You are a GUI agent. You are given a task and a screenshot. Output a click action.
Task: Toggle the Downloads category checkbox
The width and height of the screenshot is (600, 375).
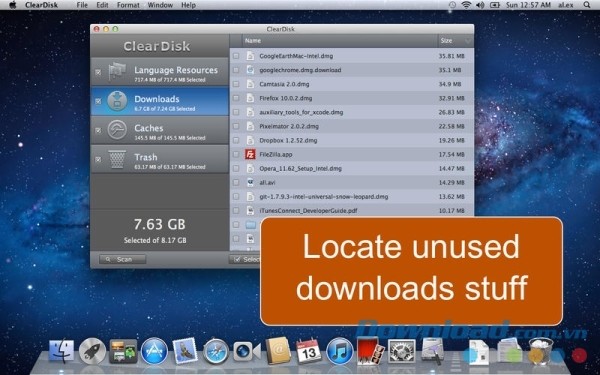98,101
